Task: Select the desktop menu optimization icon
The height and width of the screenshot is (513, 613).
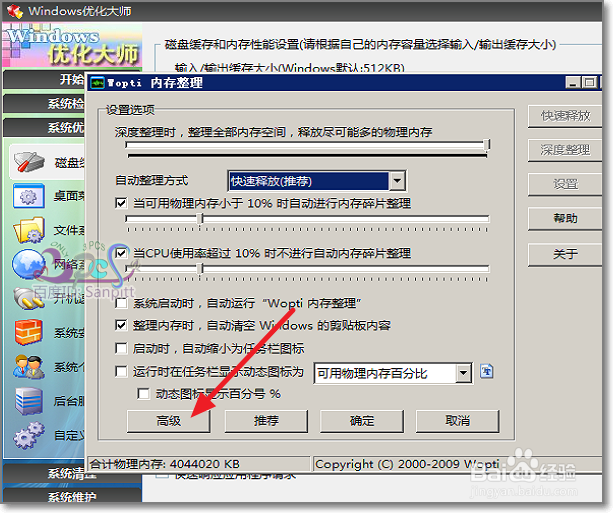Action: point(28,196)
